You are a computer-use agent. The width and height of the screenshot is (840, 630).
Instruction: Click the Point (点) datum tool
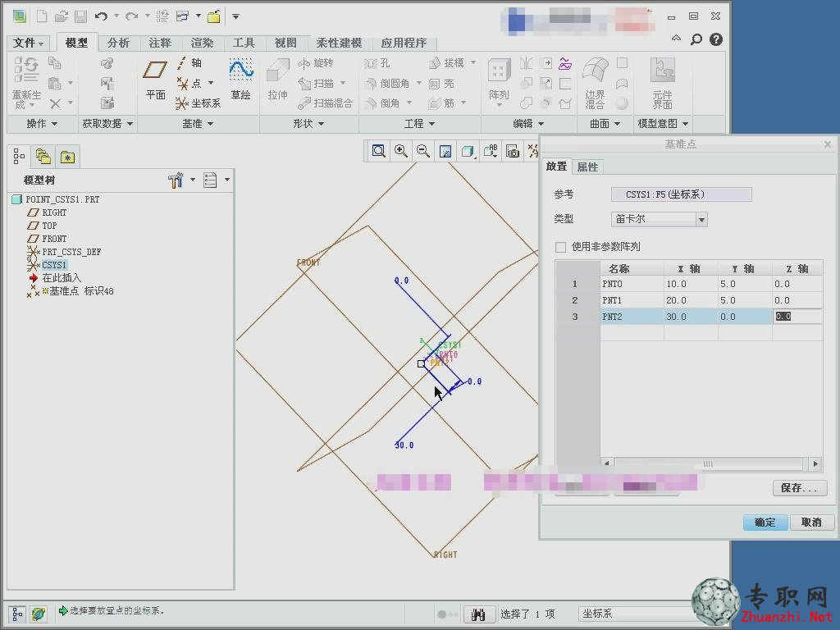[190, 83]
